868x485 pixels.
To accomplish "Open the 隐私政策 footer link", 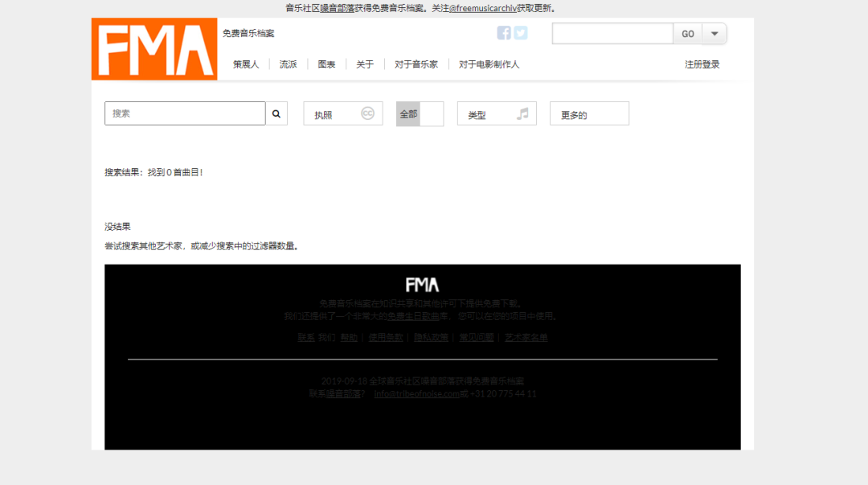I will pyautogui.click(x=431, y=338).
